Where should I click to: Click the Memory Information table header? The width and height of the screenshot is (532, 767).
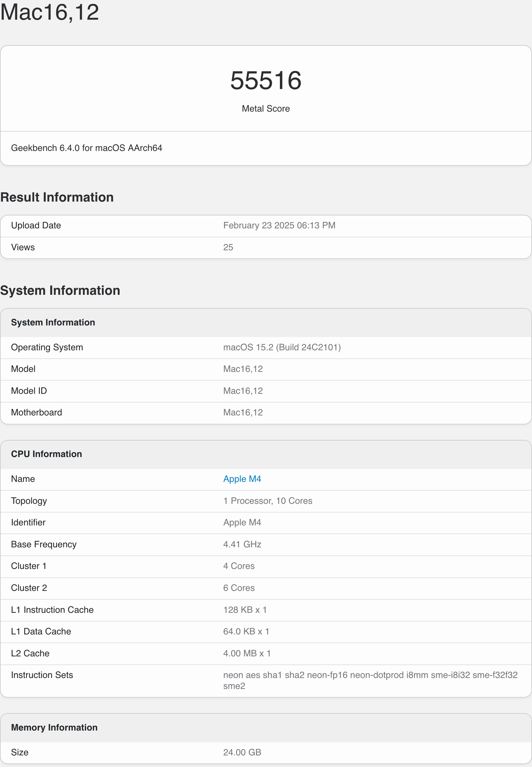click(x=54, y=727)
